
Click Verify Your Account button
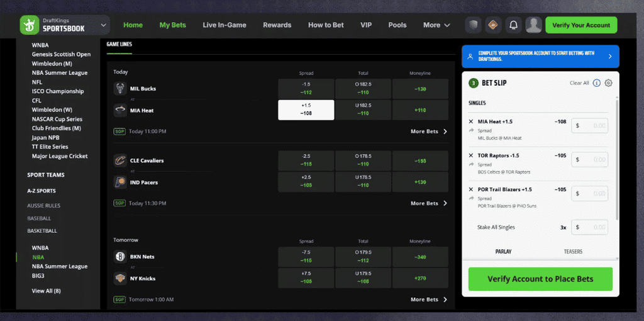coord(581,25)
